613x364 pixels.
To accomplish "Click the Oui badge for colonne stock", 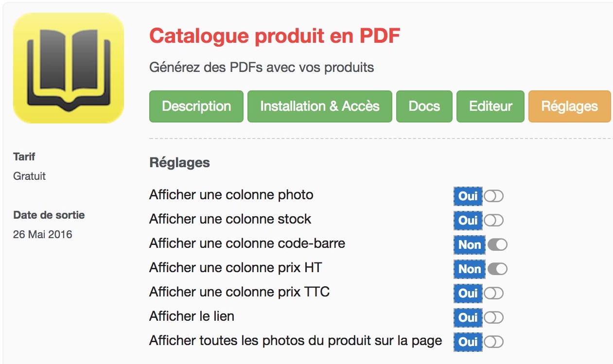I will tap(468, 221).
